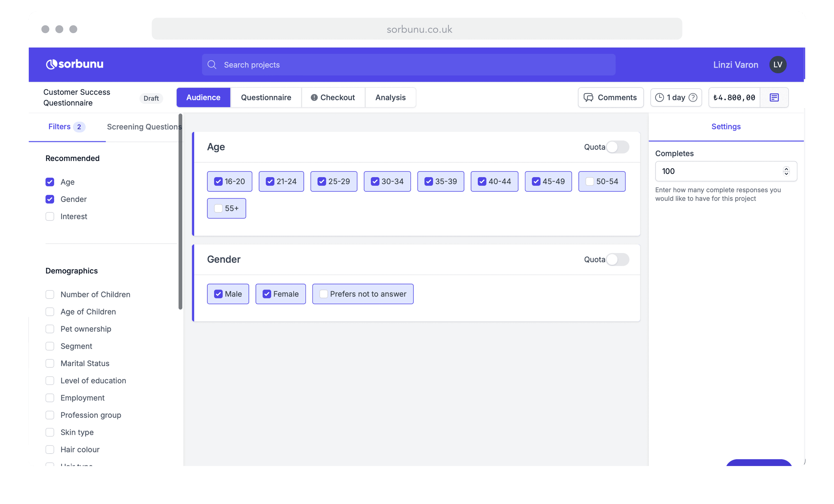Click the help question mark next to 1 day
Image resolution: width=834 pixels, height=504 pixels.
click(693, 98)
